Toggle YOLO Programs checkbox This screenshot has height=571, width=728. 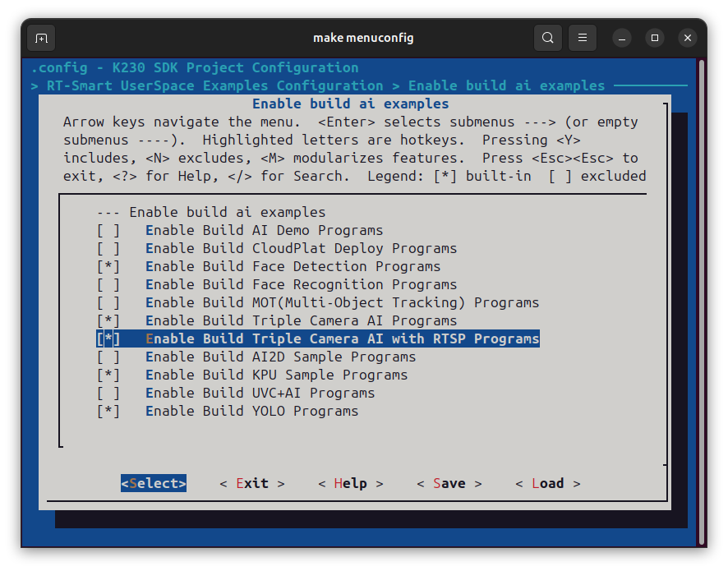coord(108,412)
